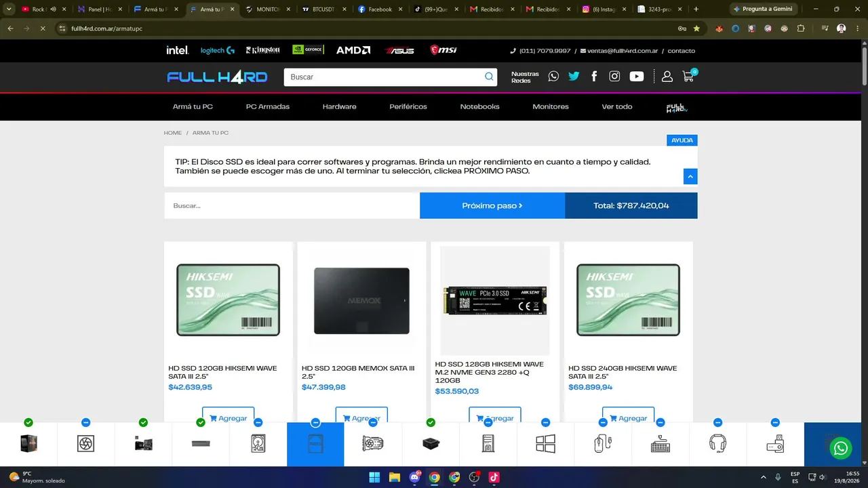Switch to the BTCUSDT browser tab
Viewport: 868px width, 488px height.
[323, 9]
